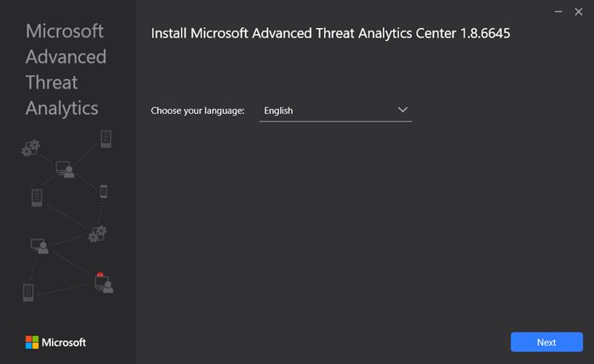
Task: Expand language list via chevron arrow
Action: tap(403, 110)
